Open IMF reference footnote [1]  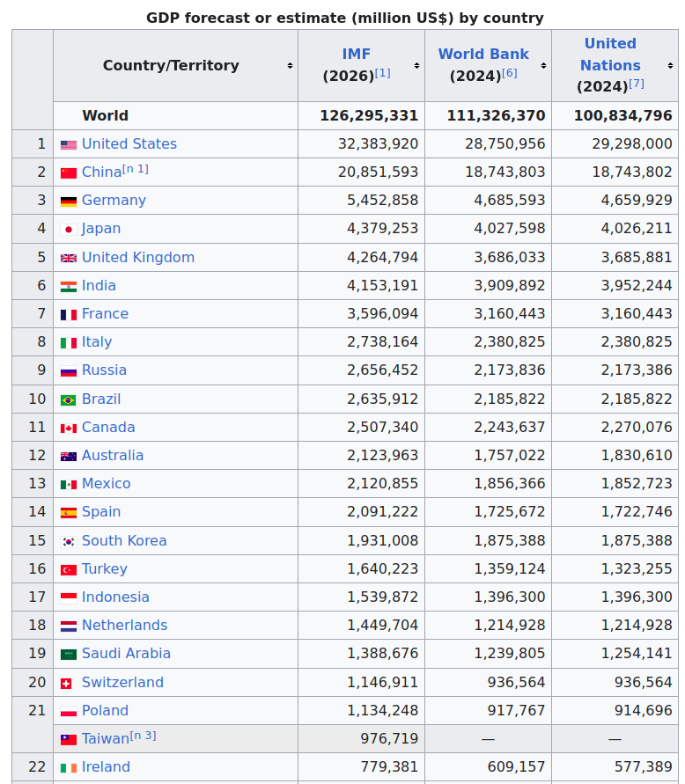pyautogui.click(x=383, y=73)
